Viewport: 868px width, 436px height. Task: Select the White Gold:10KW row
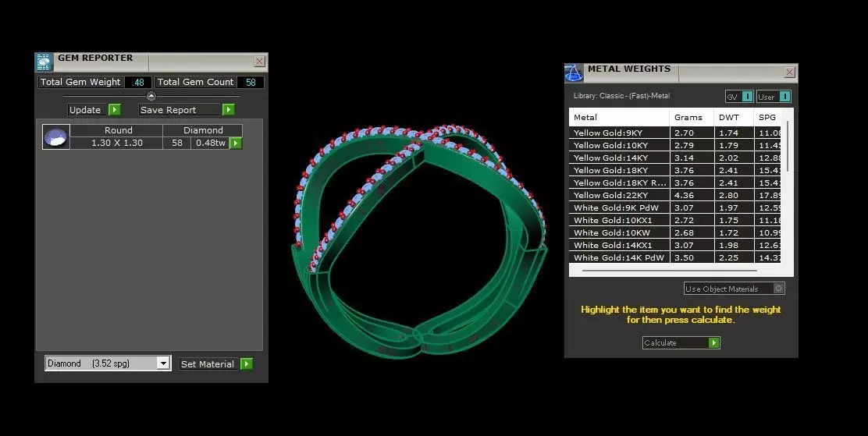point(674,232)
